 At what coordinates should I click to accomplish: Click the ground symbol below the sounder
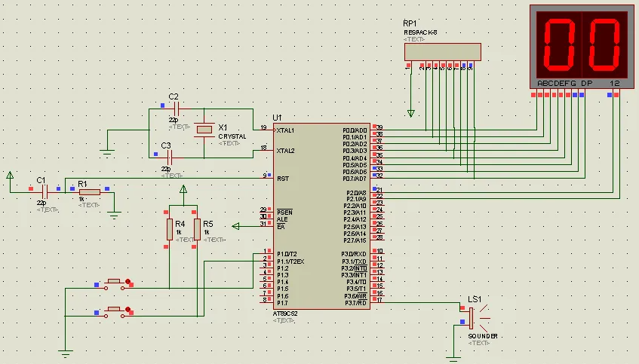(x=453, y=359)
